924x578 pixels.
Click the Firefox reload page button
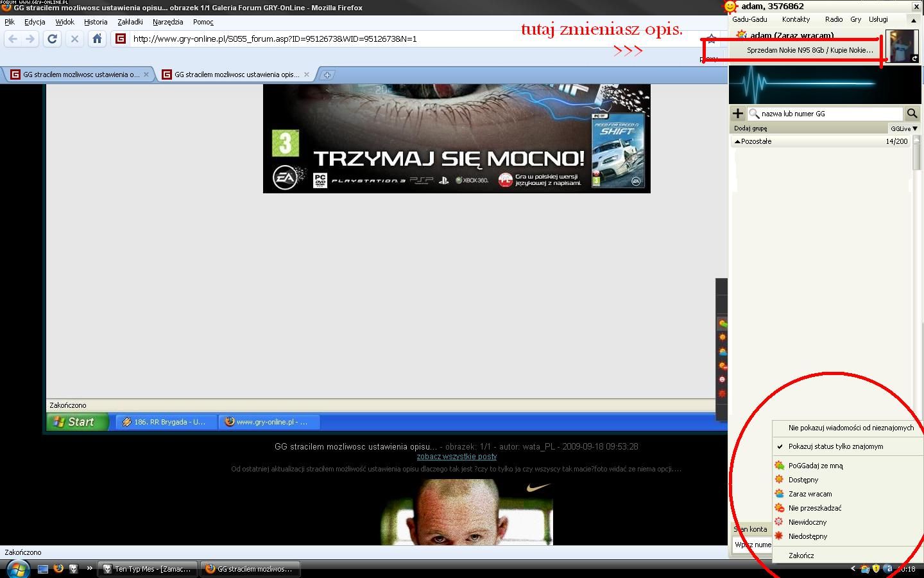tap(53, 39)
